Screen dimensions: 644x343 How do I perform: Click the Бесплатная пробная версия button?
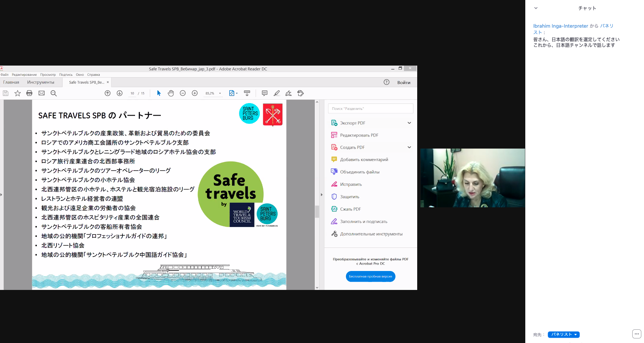pyautogui.click(x=370, y=277)
